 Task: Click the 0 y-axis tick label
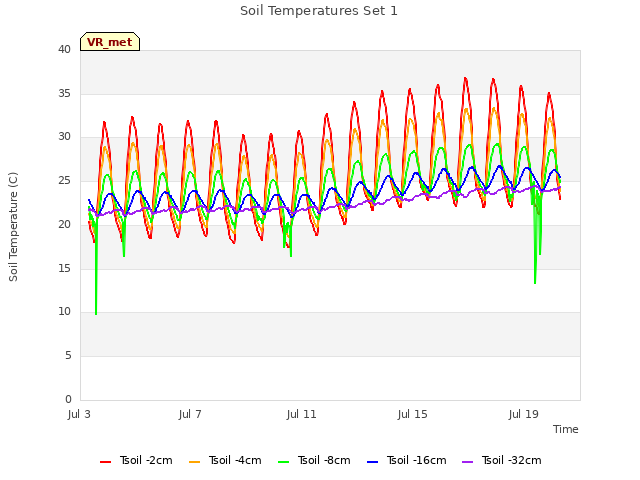point(68,399)
